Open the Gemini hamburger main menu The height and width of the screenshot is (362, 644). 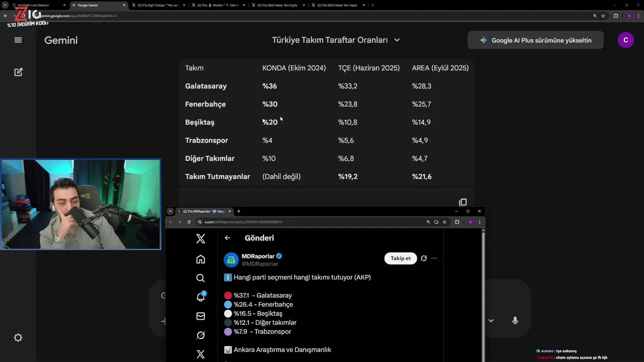[x=18, y=40]
